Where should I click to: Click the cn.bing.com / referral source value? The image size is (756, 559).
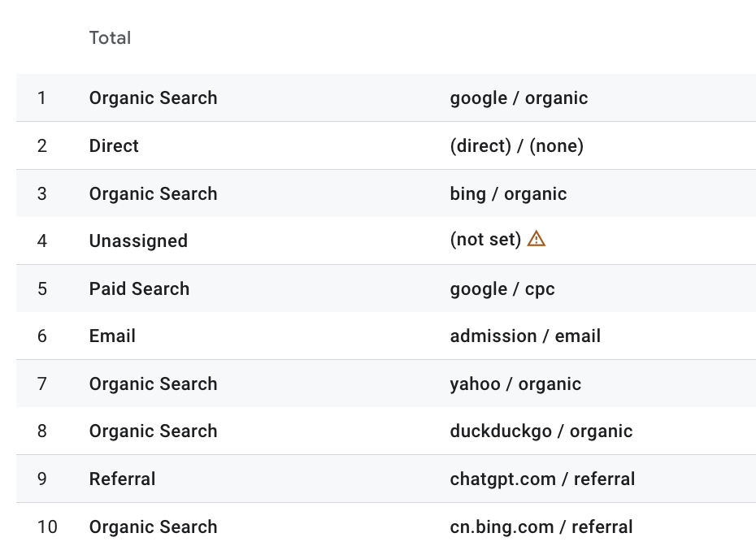pos(541,526)
